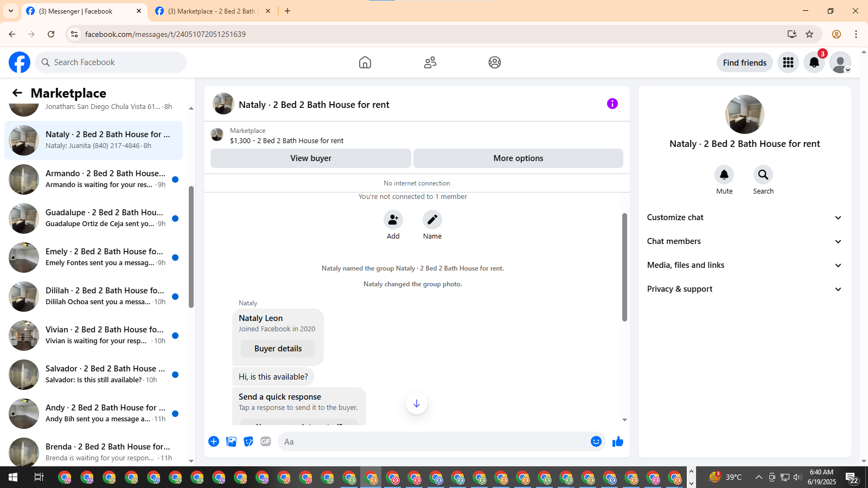The width and height of the screenshot is (868, 488).
Task: Click the message thread scrollbar thumb
Action: point(624,267)
